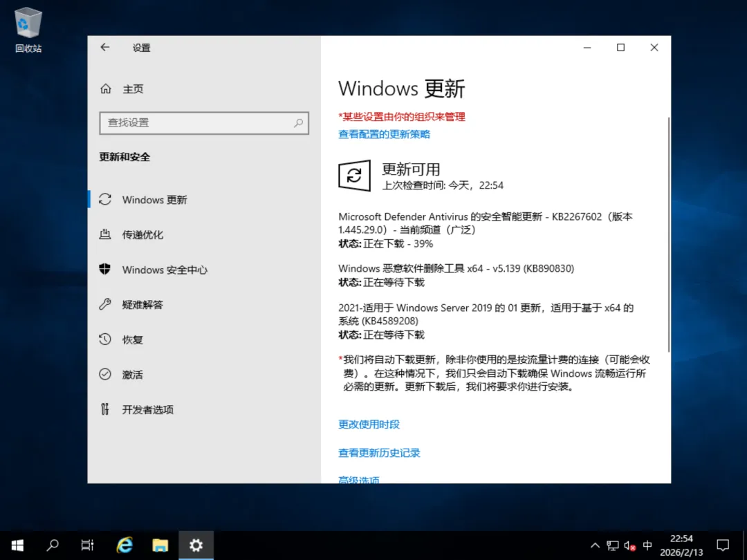Click the update panel vertical scrollbar
Screen dimensions: 747x560
(x=668, y=234)
